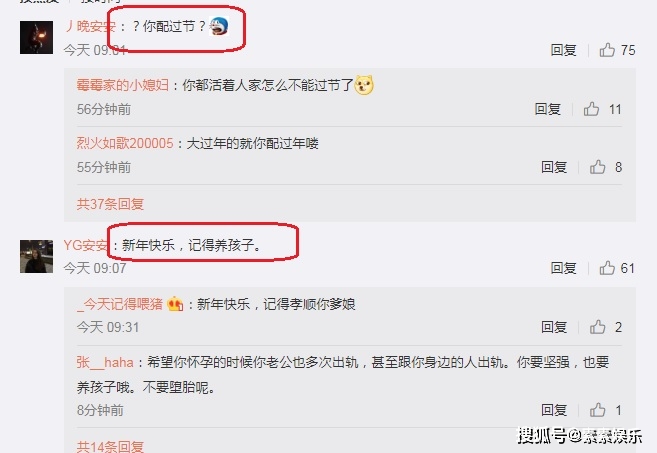Image resolution: width=657 pixels, height=453 pixels.
Task: Like 张__haha's reply with 1 like
Action: click(x=598, y=410)
